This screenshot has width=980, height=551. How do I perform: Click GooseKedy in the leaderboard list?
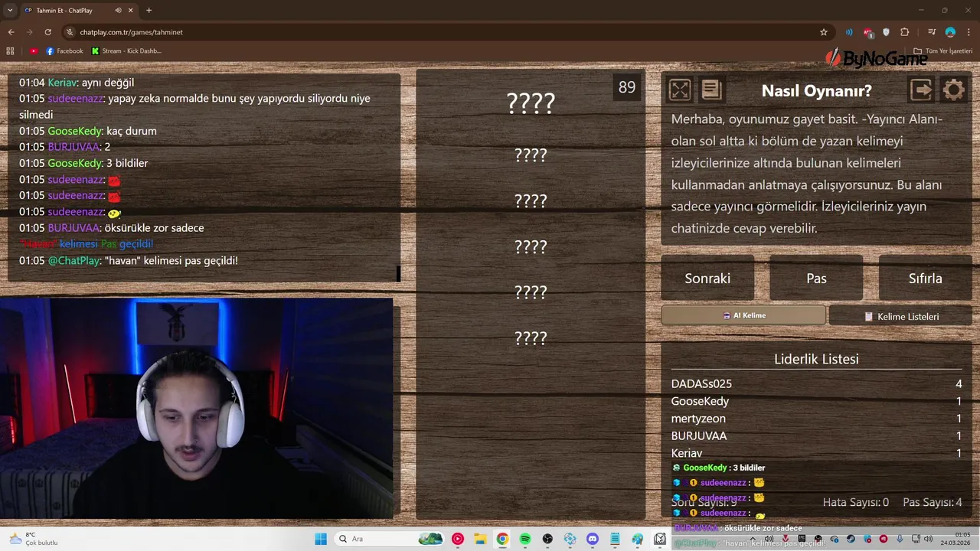click(700, 401)
